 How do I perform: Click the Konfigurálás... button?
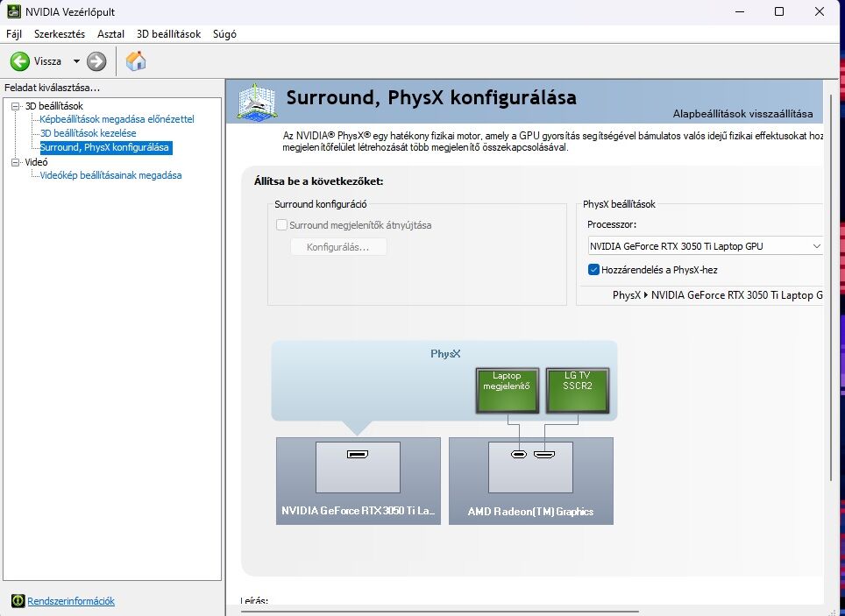(338, 247)
